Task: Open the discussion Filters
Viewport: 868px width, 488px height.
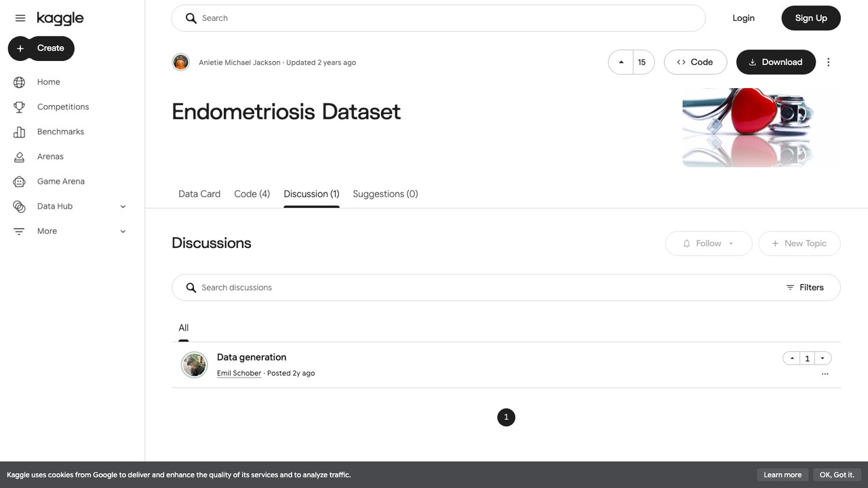Action: tap(805, 287)
